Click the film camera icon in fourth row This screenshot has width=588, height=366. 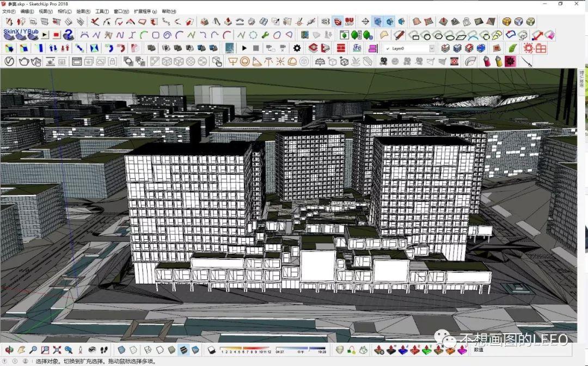383,62
